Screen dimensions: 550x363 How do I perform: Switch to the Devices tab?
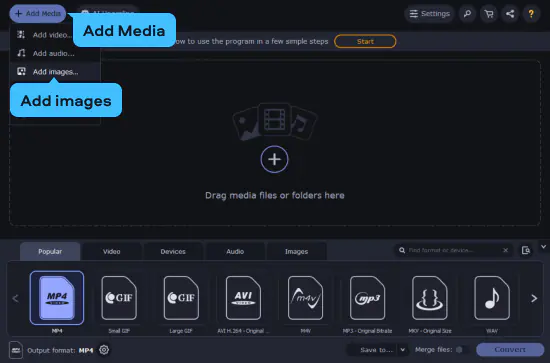(173, 251)
